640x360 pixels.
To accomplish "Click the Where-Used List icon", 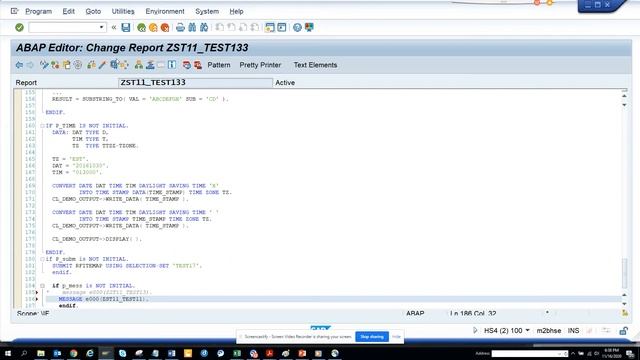I will pos(124,65).
